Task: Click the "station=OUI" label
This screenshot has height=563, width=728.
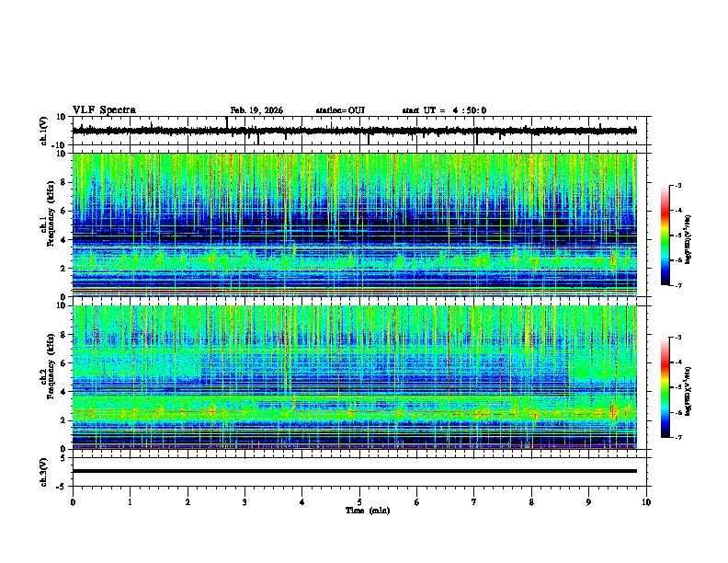Action: click(x=340, y=110)
